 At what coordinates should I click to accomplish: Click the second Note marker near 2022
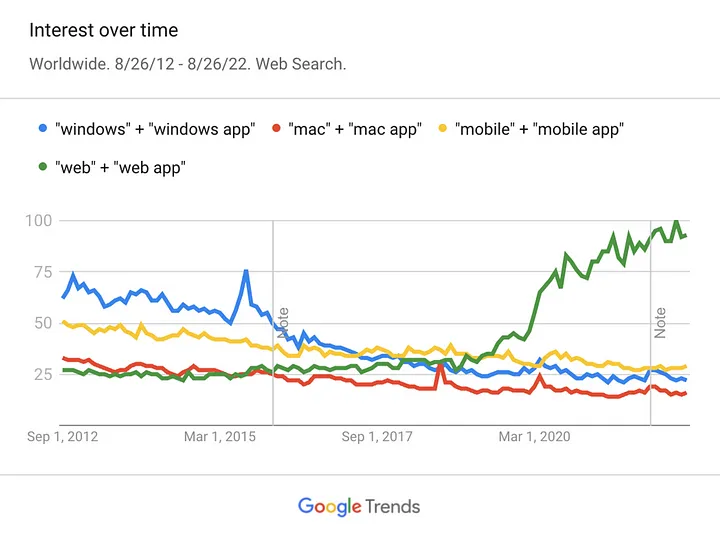coord(660,323)
